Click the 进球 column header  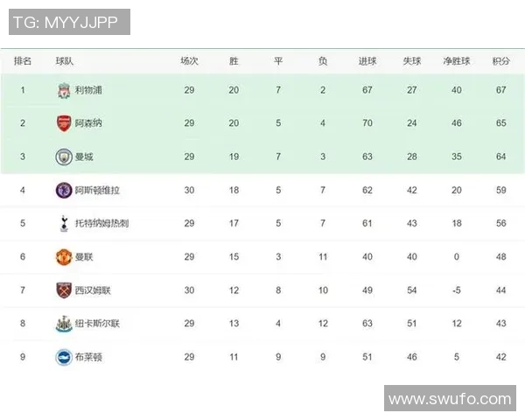pos(367,61)
